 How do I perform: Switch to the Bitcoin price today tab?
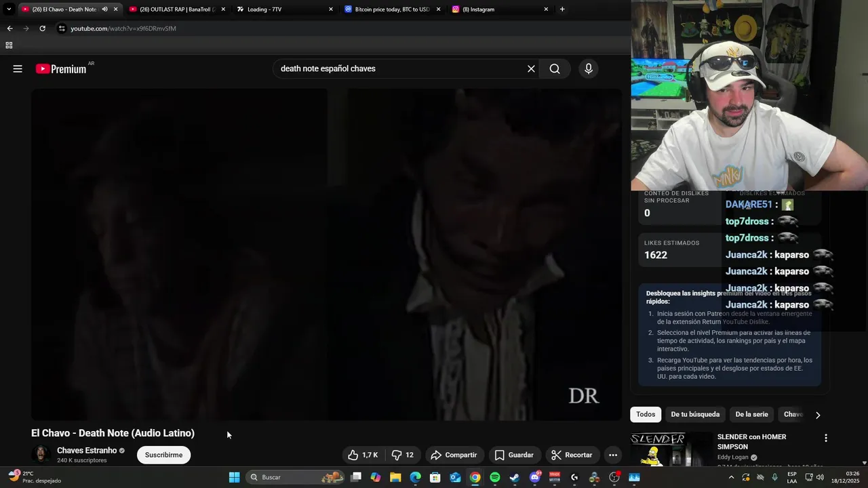[x=393, y=9]
